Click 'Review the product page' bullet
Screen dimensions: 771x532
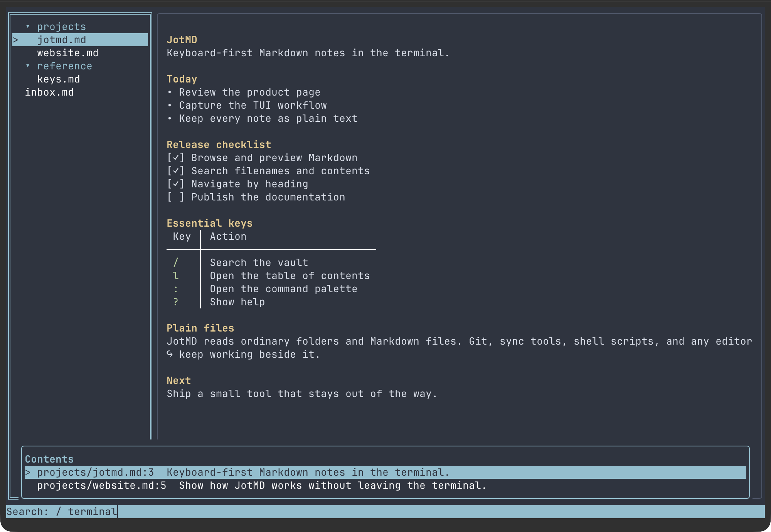click(x=250, y=92)
